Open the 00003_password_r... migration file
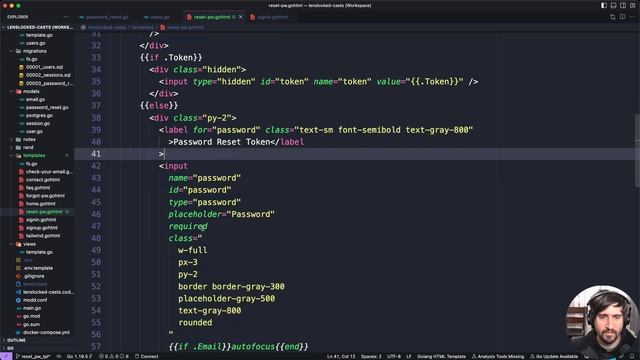Viewport: 640px width, 360px height. click(49, 83)
